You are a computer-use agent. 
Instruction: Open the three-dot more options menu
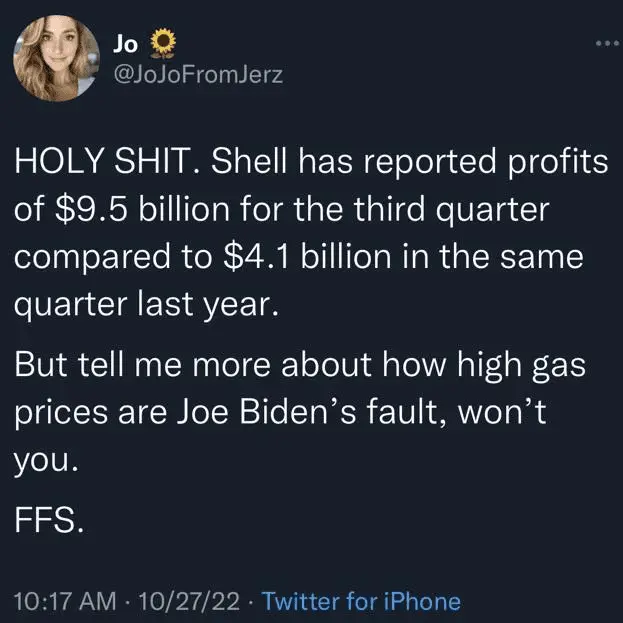pyautogui.click(x=606, y=43)
